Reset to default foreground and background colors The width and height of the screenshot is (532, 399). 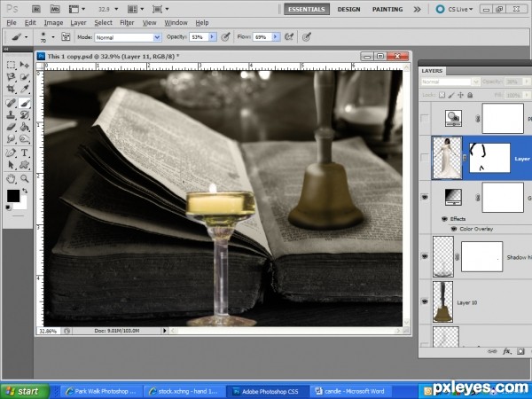(x=9, y=207)
